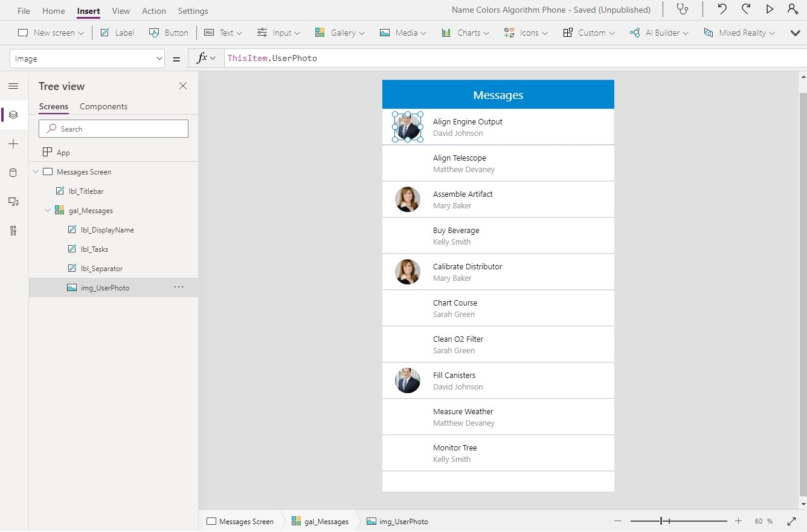Switch to the Components tab

tap(103, 106)
